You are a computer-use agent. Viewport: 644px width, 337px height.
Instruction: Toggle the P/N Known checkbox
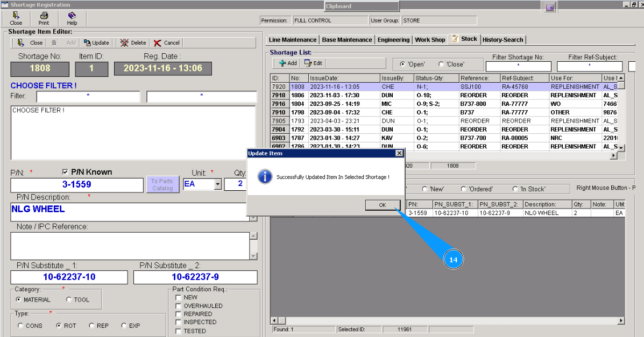(x=66, y=173)
